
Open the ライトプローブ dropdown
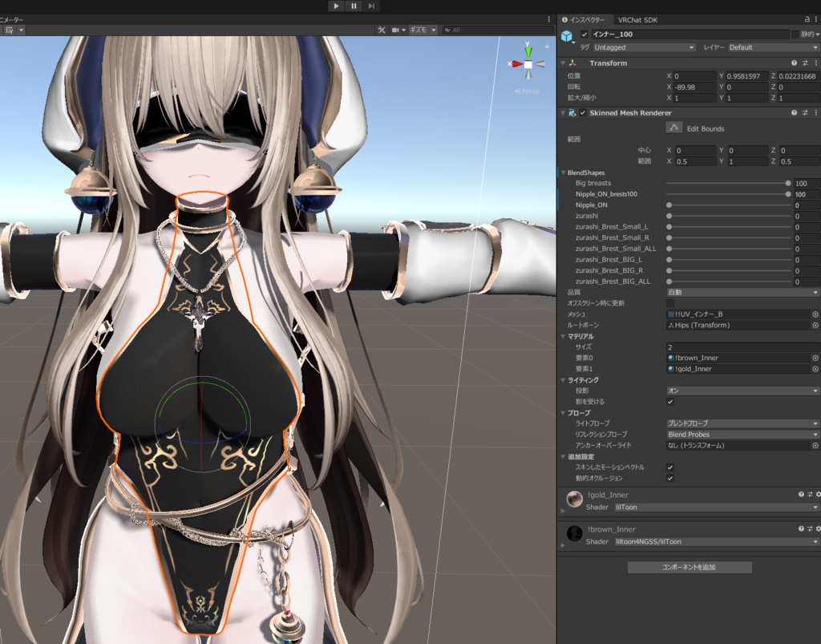pos(742,423)
